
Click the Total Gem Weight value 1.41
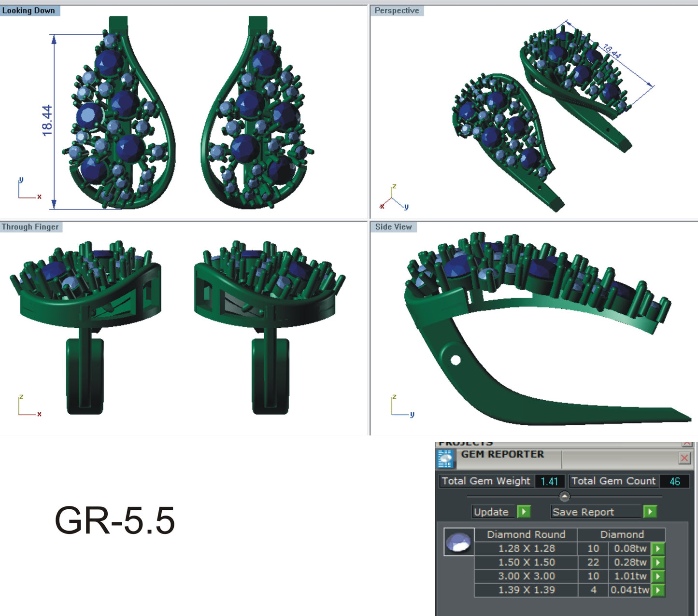coord(550,481)
